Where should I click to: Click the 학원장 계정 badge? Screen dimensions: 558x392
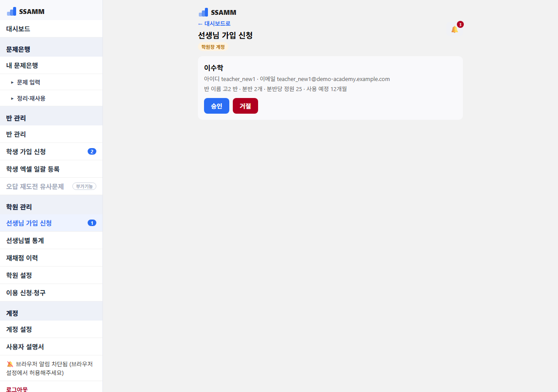pos(213,47)
